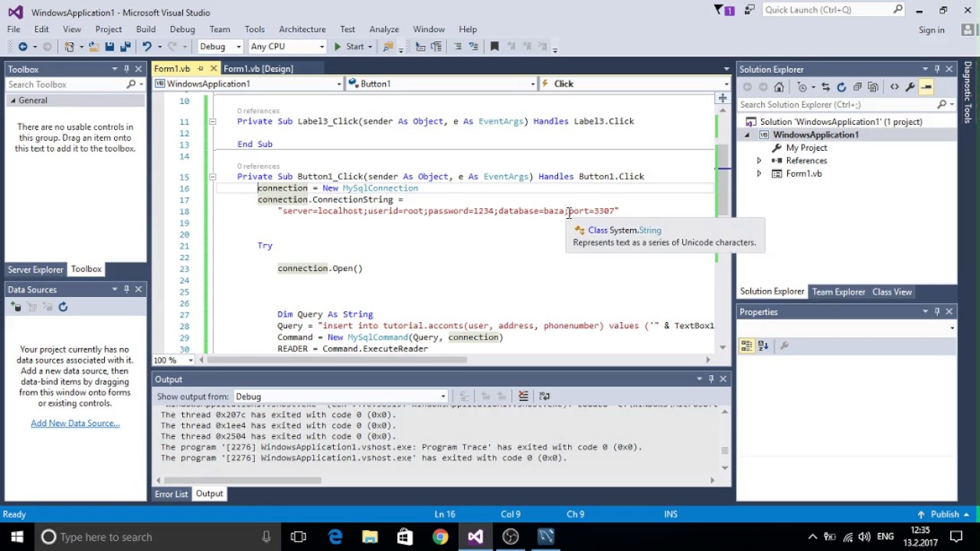Open the Debug configuration dropdown

[219, 47]
